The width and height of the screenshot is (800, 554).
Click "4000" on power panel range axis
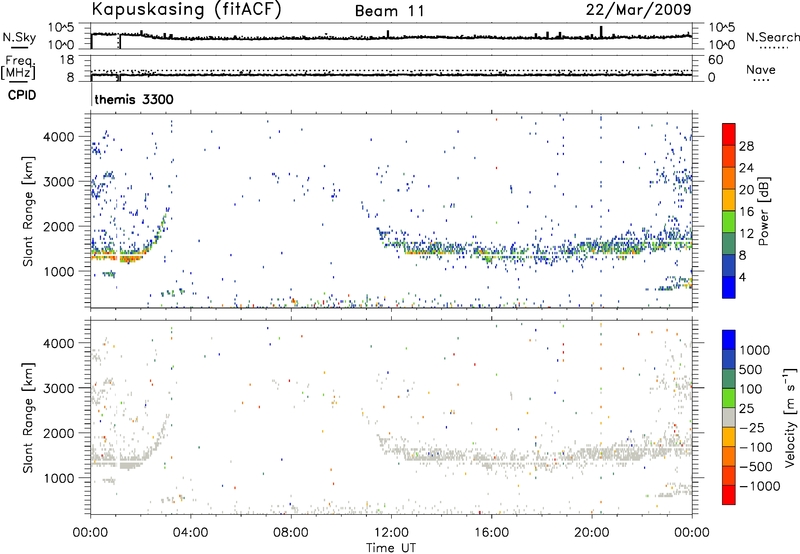59,137
